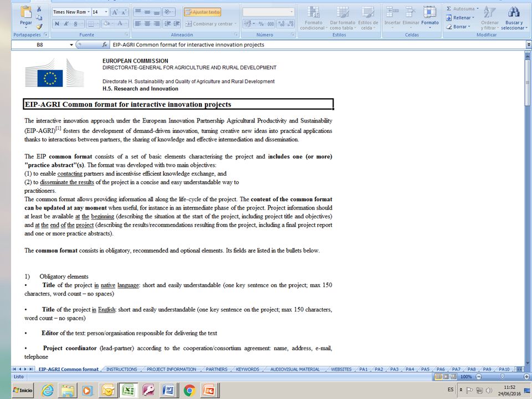Open Dar formato como tabla menu
This screenshot has width=532, height=399.
(342, 18)
